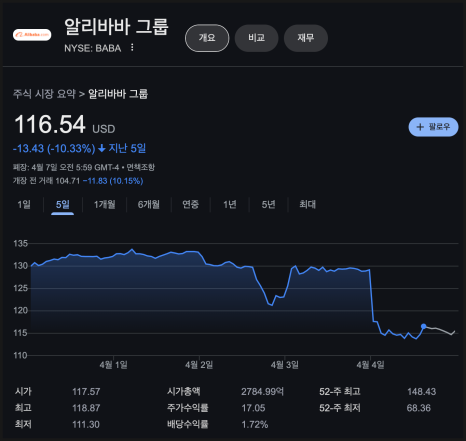Click the 시가총액 value 2784.99억
The width and height of the screenshot is (466, 441).
click(263, 392)
